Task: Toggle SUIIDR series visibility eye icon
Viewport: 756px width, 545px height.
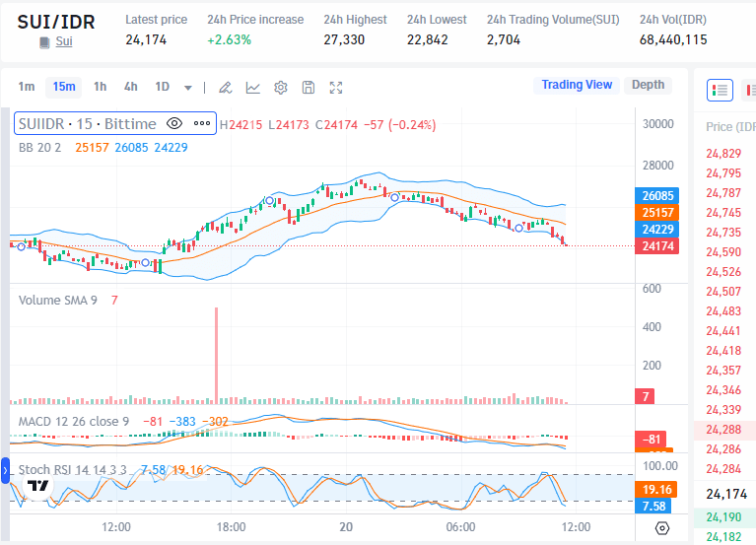Action: tap(174, 123)
